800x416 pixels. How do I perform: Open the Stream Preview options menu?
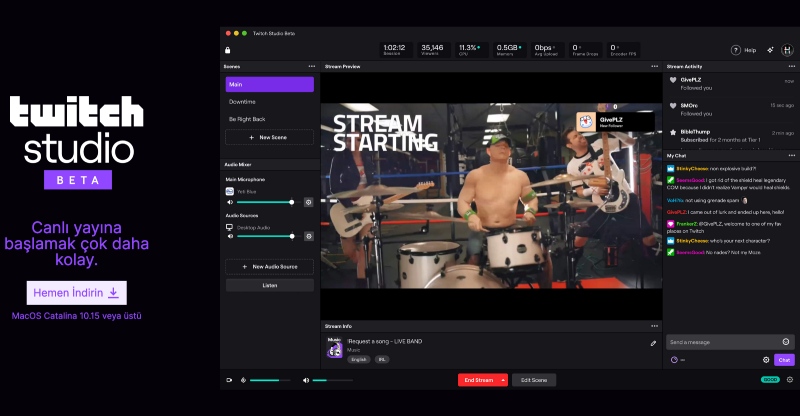[655, 66]
